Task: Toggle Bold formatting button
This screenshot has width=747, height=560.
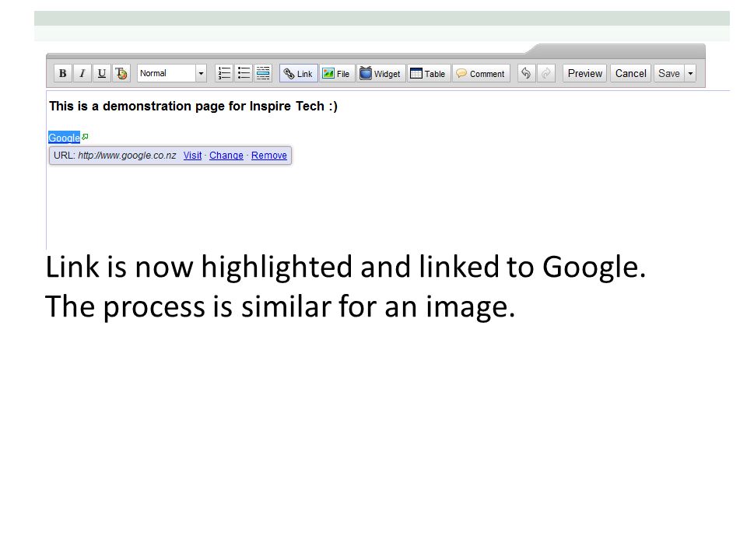Action: point(62,73)
